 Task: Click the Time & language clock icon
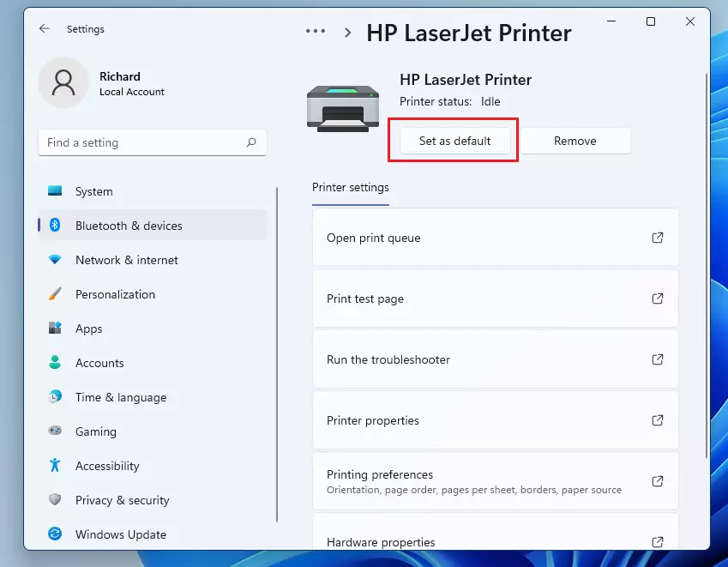(55, 396)
